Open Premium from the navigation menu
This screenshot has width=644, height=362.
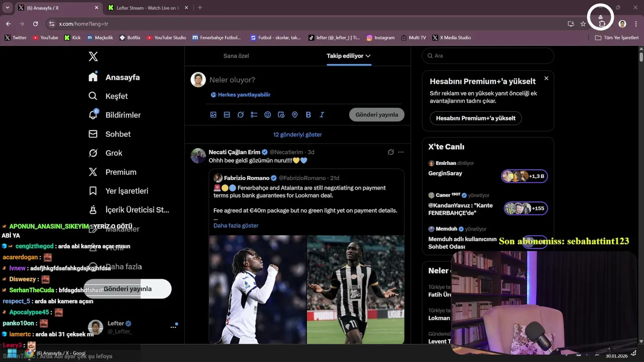tap(112, 172)
